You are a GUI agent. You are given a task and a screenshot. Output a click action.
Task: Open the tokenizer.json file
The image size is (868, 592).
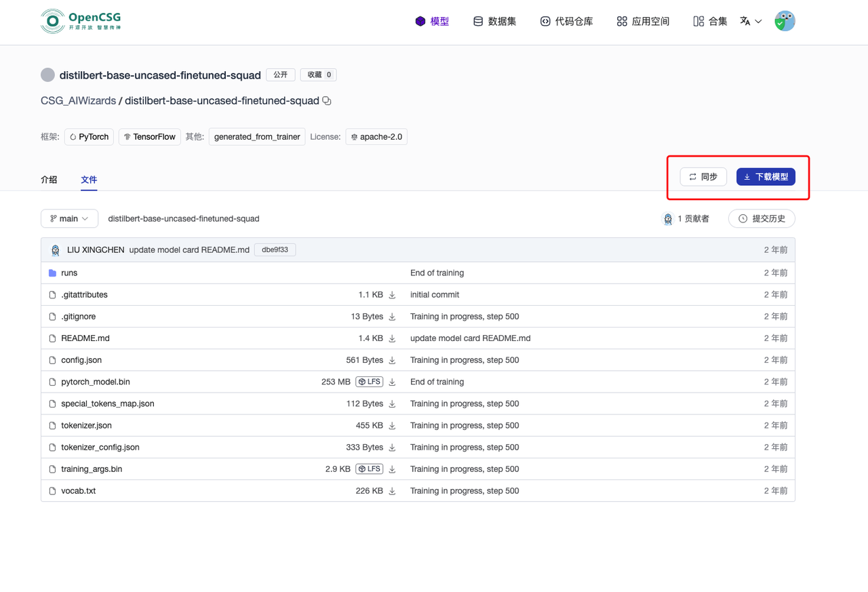(86, 425)
